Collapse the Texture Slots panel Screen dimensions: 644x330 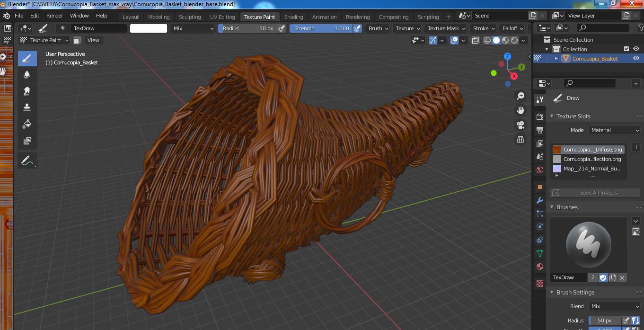[x=552, y=116]
